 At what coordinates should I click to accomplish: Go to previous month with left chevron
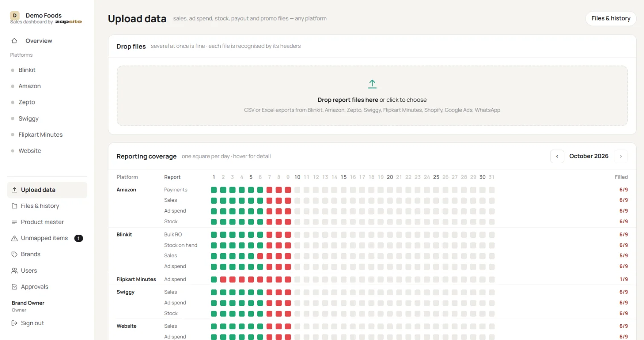(557, 156)
